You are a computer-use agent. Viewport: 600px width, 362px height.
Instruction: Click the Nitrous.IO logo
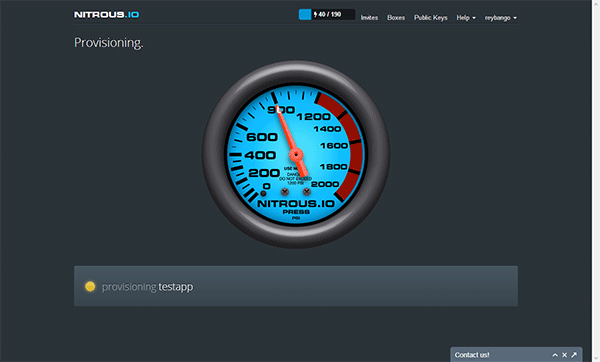(x=106, y=15)
